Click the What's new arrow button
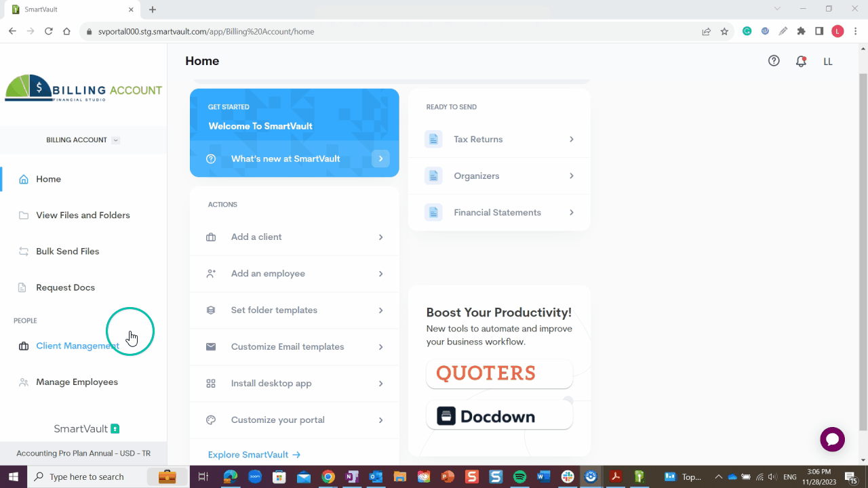 (380, 159)
